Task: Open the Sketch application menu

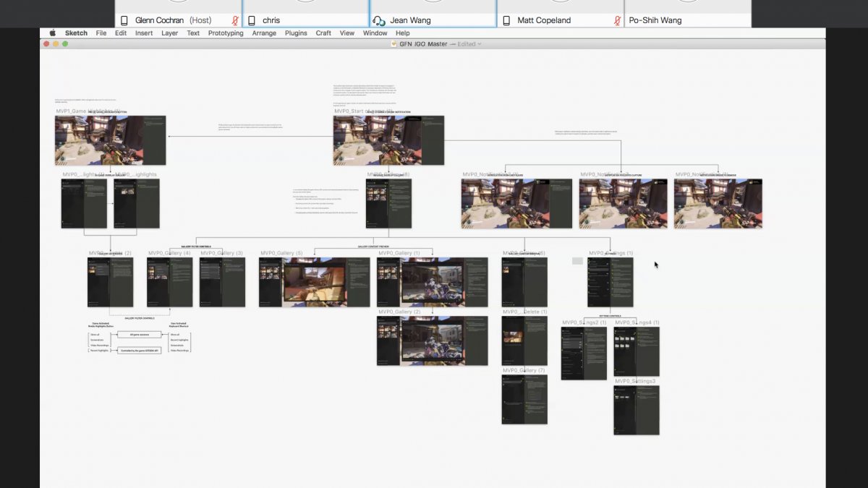Action: (x=76, y=33)
